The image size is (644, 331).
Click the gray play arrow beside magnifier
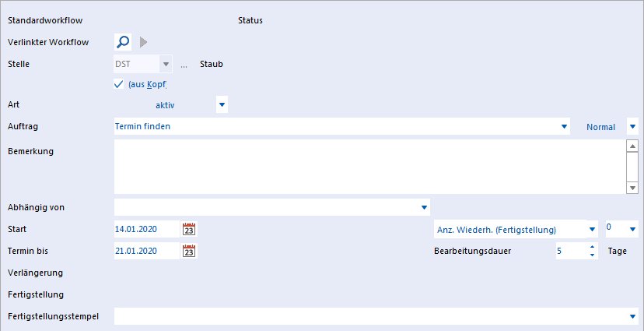143,42
